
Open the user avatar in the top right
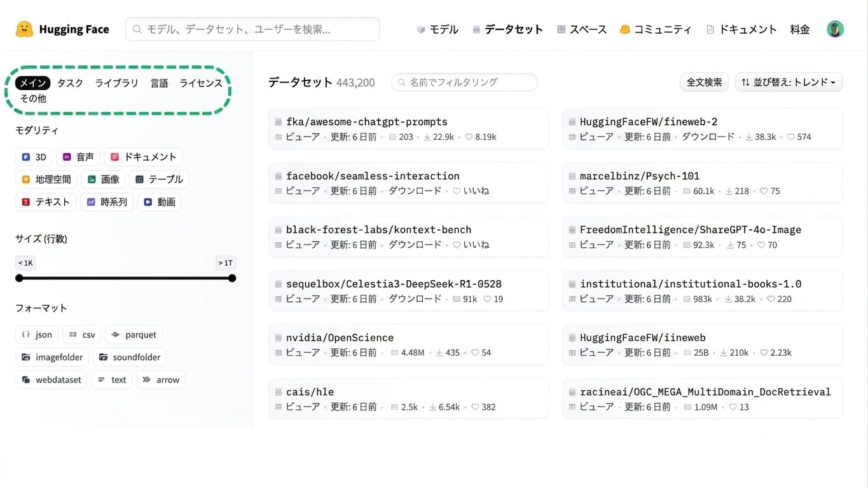pyautogui.click(x=835, y=29)
